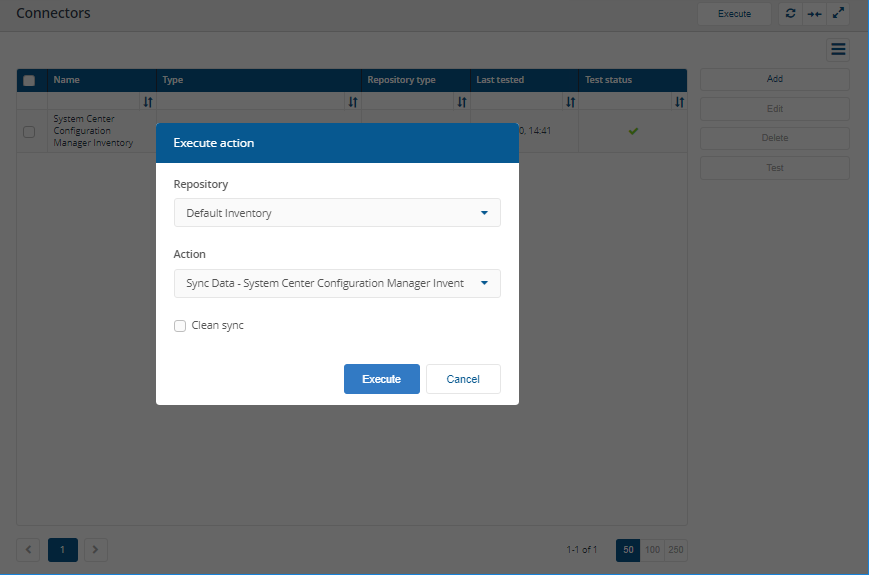Click the sort icon under Last tested
This screenshot has width=869, height=575.
570,102
